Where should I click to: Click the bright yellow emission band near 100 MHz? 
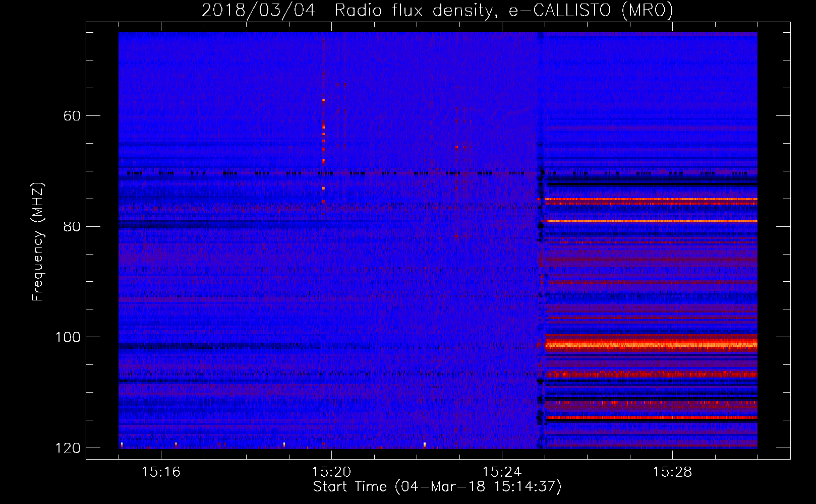click(651, 345)
